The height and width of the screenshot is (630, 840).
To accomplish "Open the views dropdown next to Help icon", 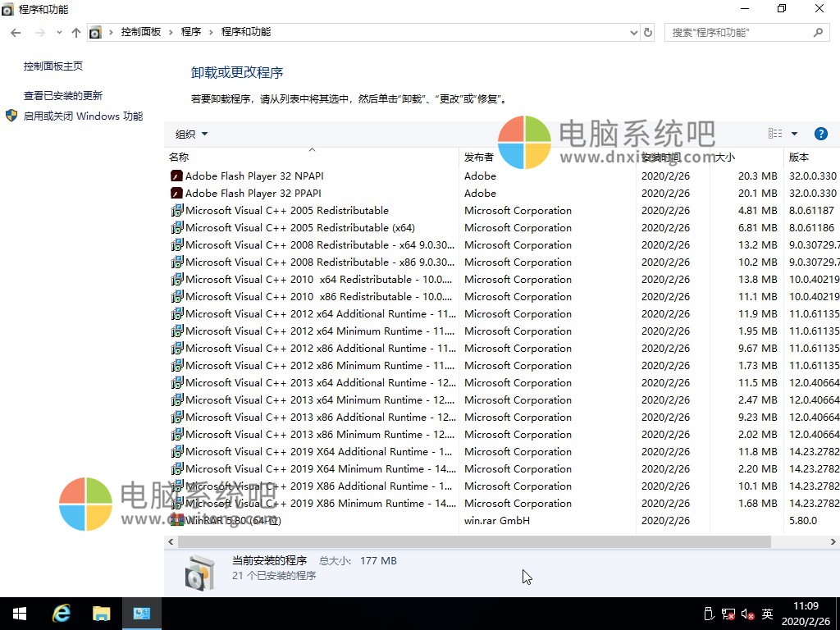I will pos(793,133).
